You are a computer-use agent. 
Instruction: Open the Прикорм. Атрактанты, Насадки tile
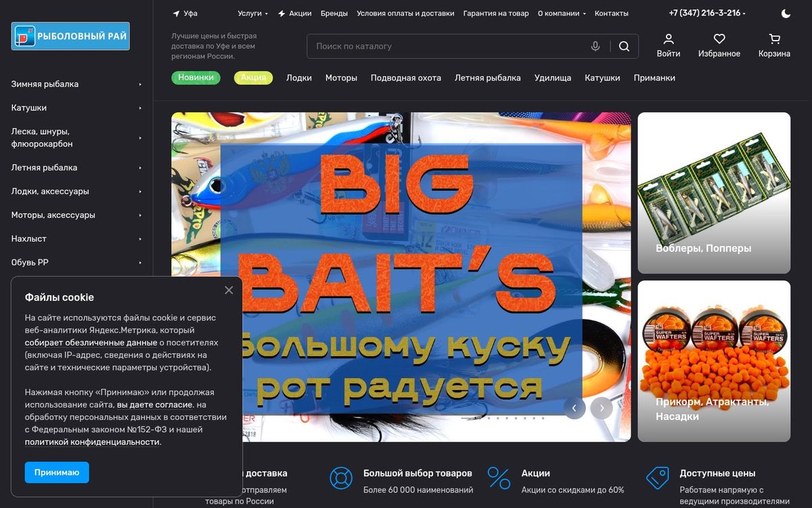tap(714, 361)
